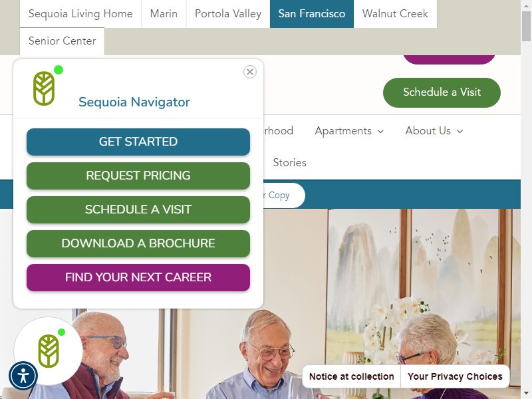Expand the Apartments dropdown menu
532x399 pixels.
click(349, 131)
